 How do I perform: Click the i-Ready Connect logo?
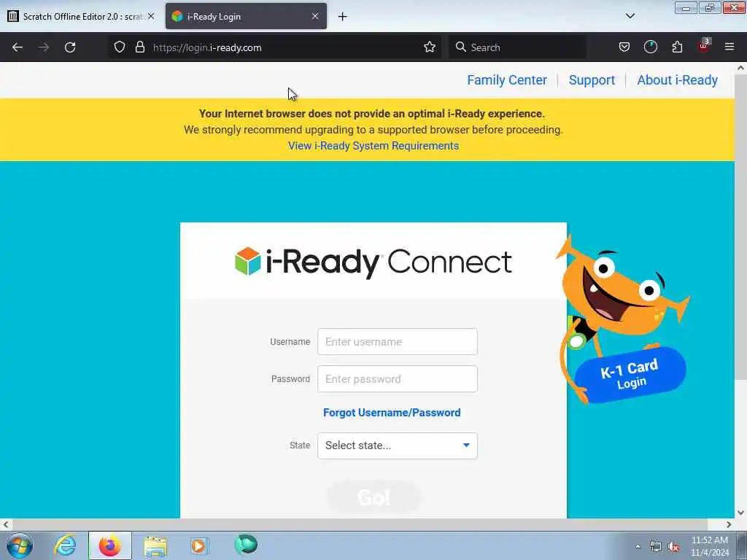pos(373,262)
